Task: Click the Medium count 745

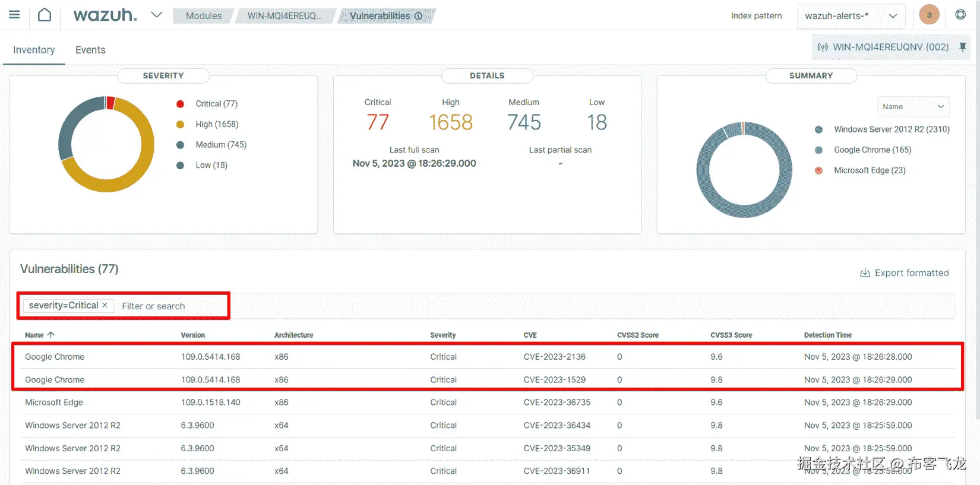Action: (x=524, y=122)
